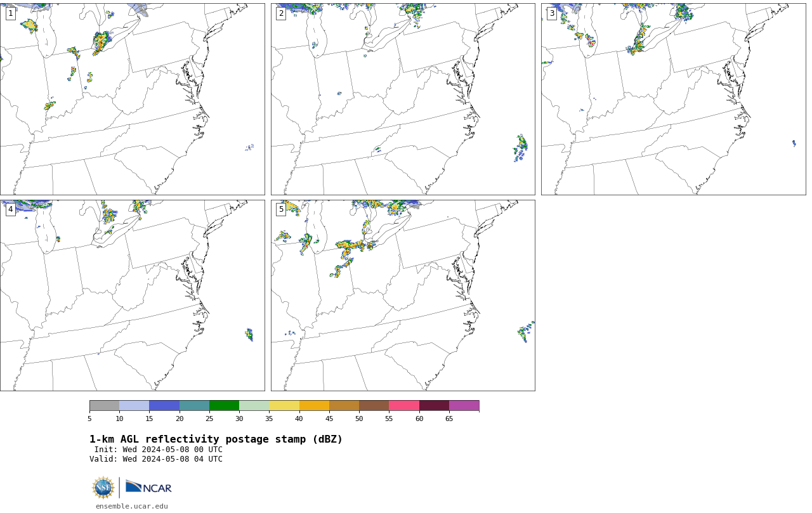Click the blue 15-20 dBZ swatch
This screenshot has height=513, width=812.
(x=164, y=406)
